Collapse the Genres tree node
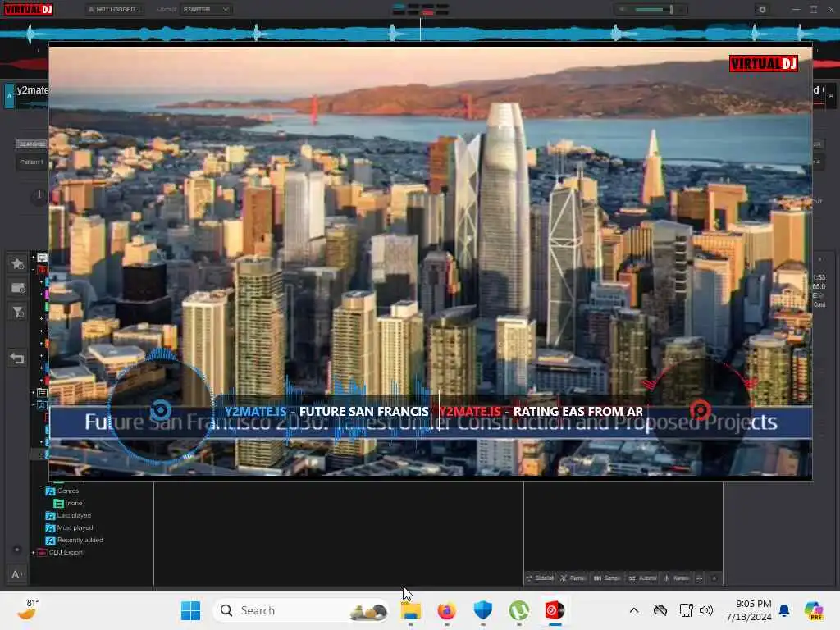The height and width of the screenshot is (630, 840). coord(41,491)
